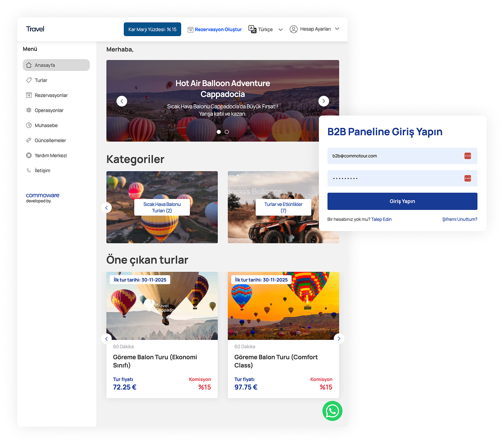Open WhatsApp chat floating icon

click(332, 411)
